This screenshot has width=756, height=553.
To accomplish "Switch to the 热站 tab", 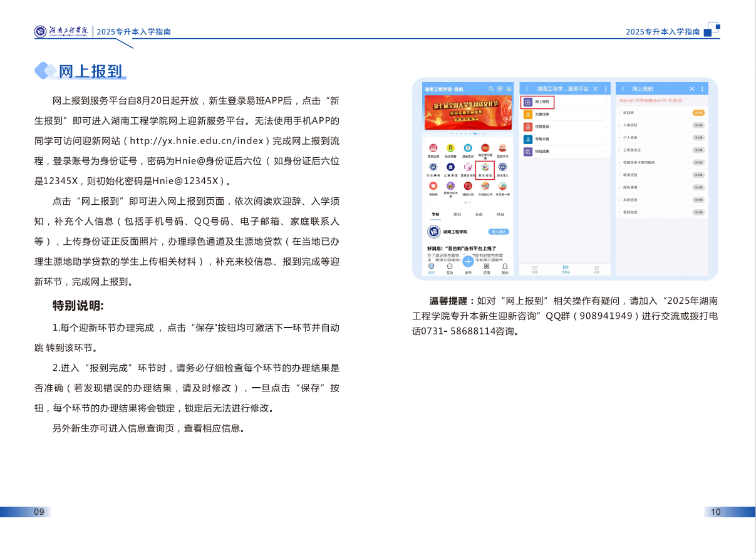I will [500, 214].
